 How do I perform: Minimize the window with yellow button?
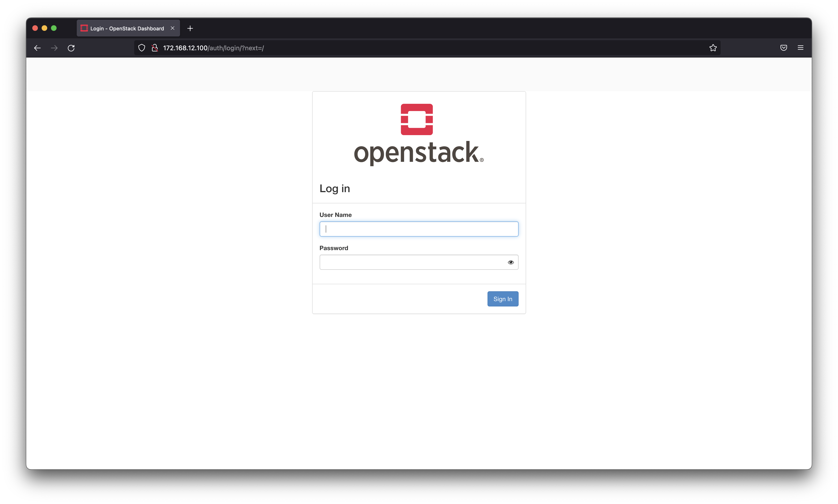44,28
